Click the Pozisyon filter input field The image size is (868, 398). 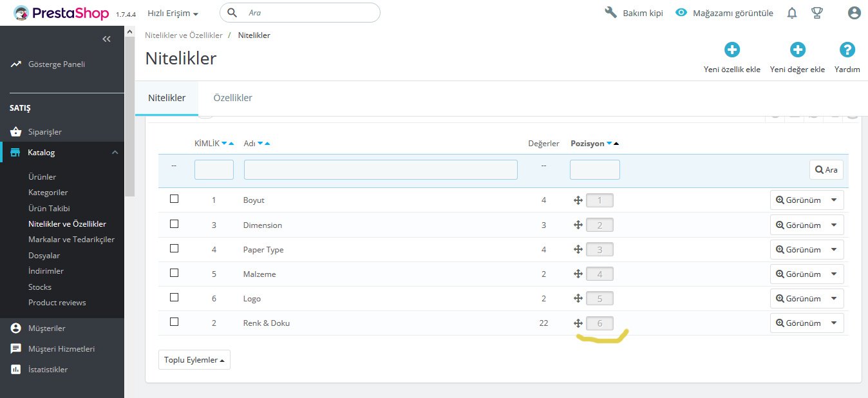pyautogui.click(x=595, y=170)
